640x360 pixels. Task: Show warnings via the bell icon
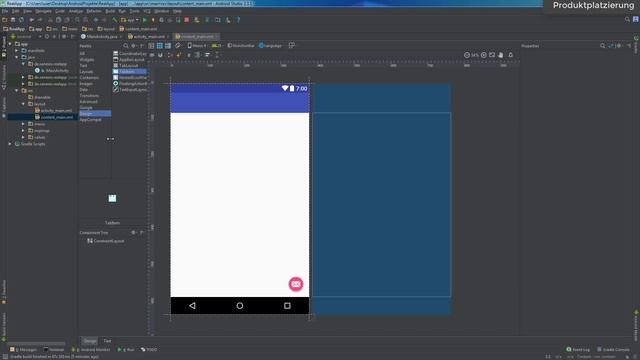pyautogui.click(x=511, y=55)
